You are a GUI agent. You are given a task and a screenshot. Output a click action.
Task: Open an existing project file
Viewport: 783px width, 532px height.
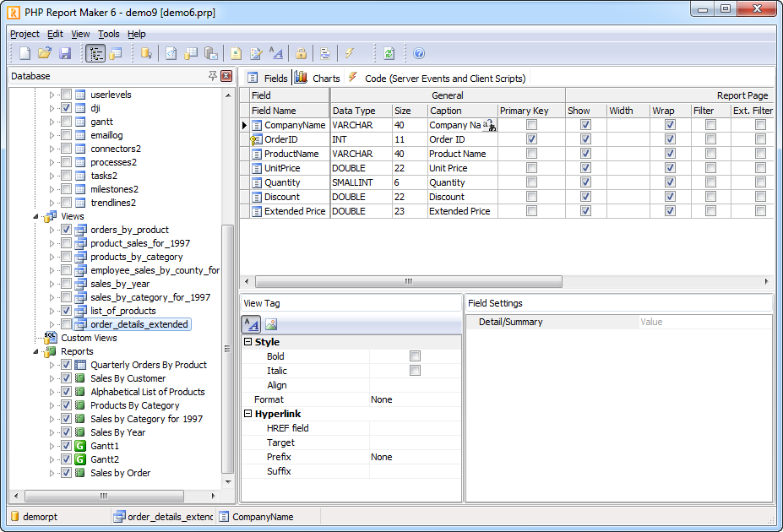[46, 53]
